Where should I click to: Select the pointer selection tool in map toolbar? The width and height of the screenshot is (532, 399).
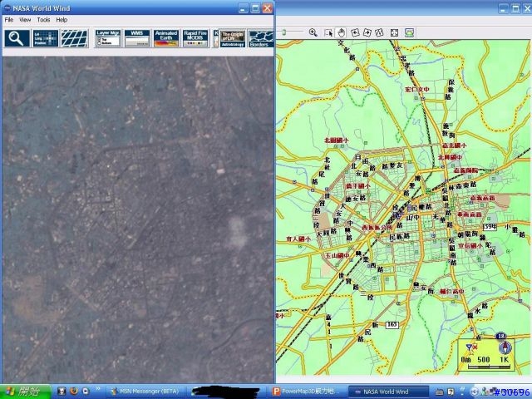coord(328,33)
